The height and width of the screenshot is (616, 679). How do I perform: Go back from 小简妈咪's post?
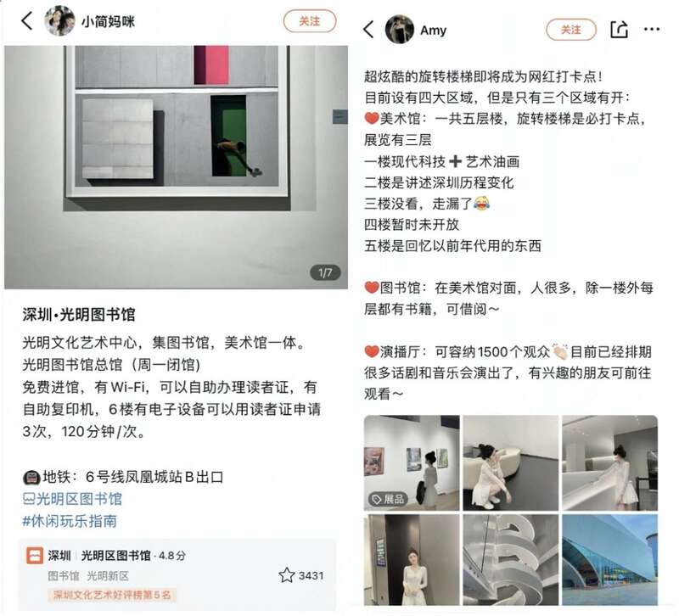pos(27,20)
